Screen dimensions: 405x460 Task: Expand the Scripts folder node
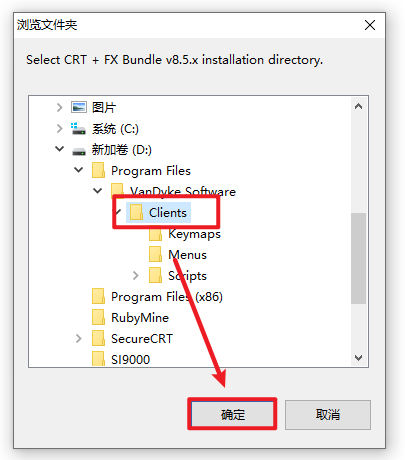click(x=136, y=276)
